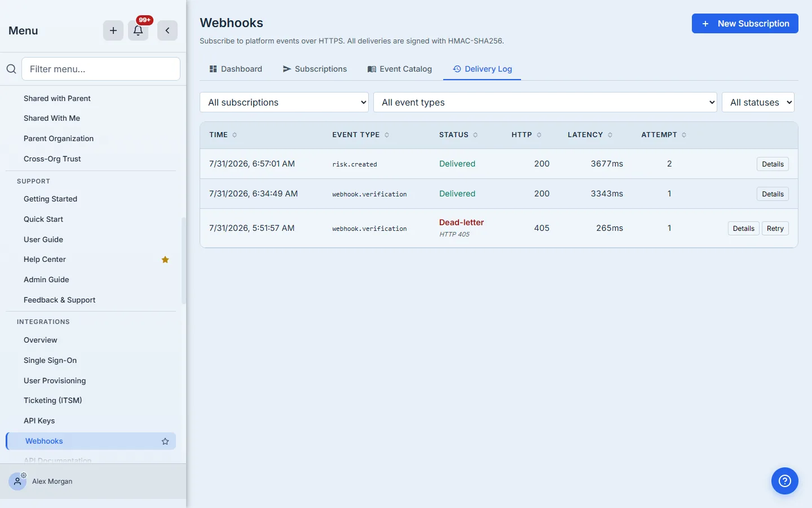Focus the Filter menu input field

101,69
